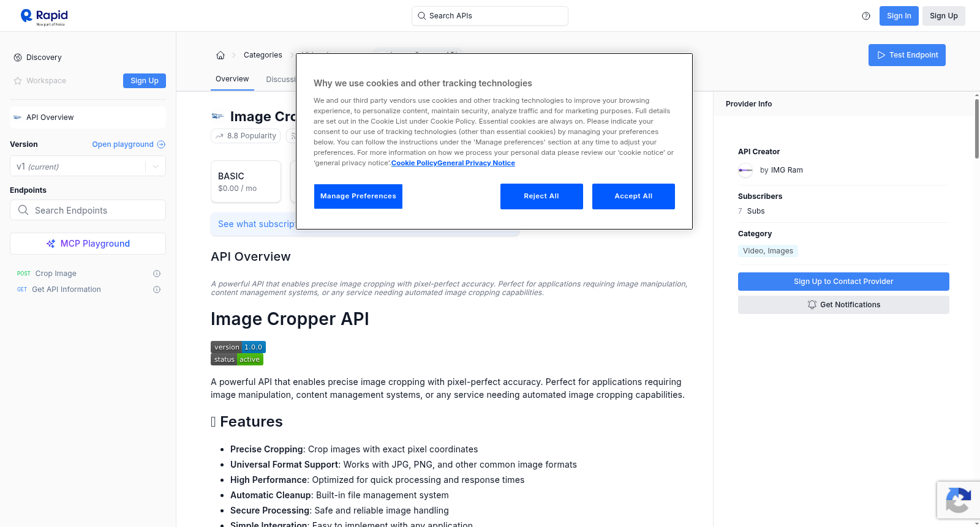
Task: Select the GET Get API Information endpoint
Action: coord(88,290)
